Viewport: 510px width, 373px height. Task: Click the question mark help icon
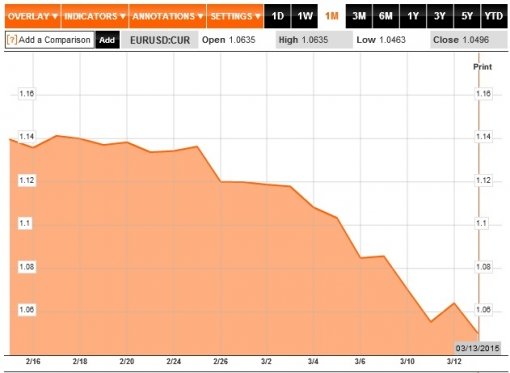pyautogui.click(x=12, y=40)
